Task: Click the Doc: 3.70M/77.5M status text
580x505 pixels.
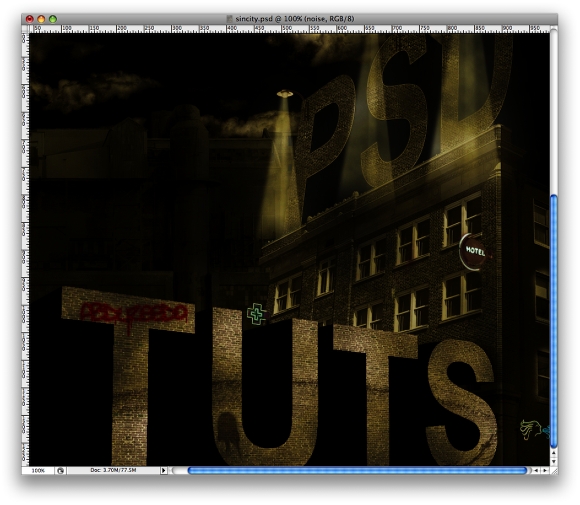Action: (x=113, y=470)
